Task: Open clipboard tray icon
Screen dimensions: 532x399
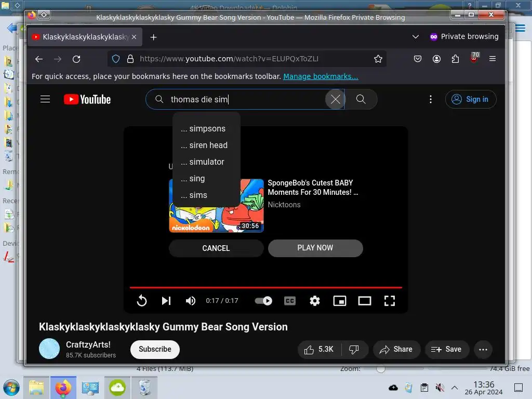Action: click(424, 388)
